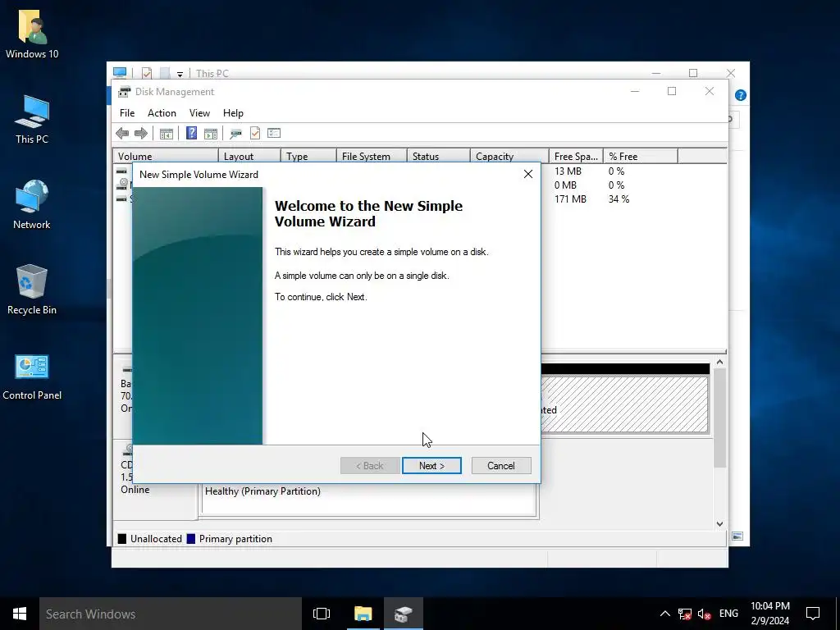Viewport: 840px width, 630px height.
Task: Open the Windows 10 user folder desktop icon
Action: (x=32, y=34)
